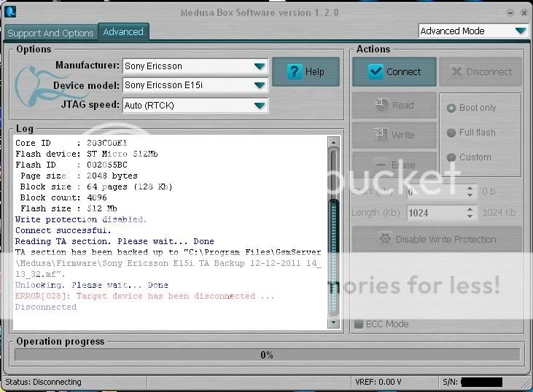Click the Medusa app logo icon in title bar
This screenshot has height=392, width=533.
pyautogui.click(x=10, y=12)
